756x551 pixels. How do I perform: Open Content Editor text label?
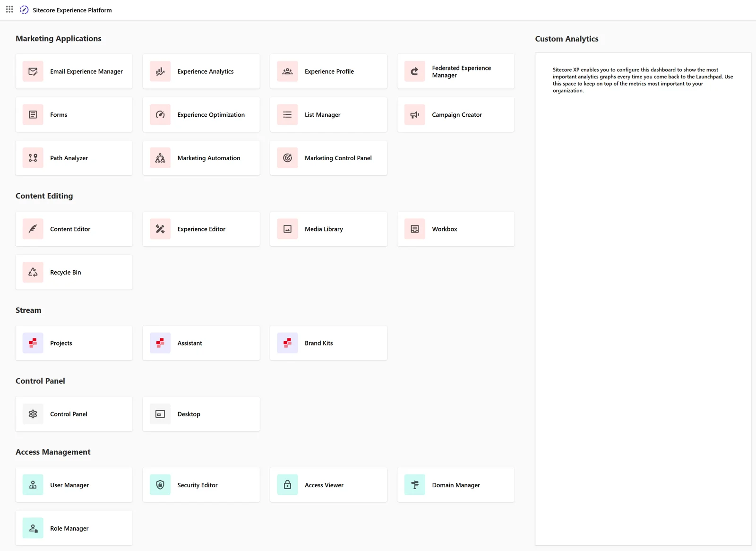(70, 229)
